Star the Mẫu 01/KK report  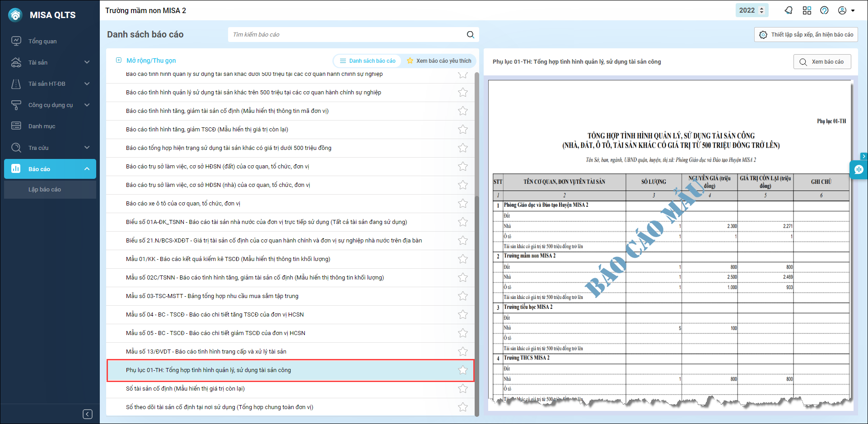click(x=463, y=259)
